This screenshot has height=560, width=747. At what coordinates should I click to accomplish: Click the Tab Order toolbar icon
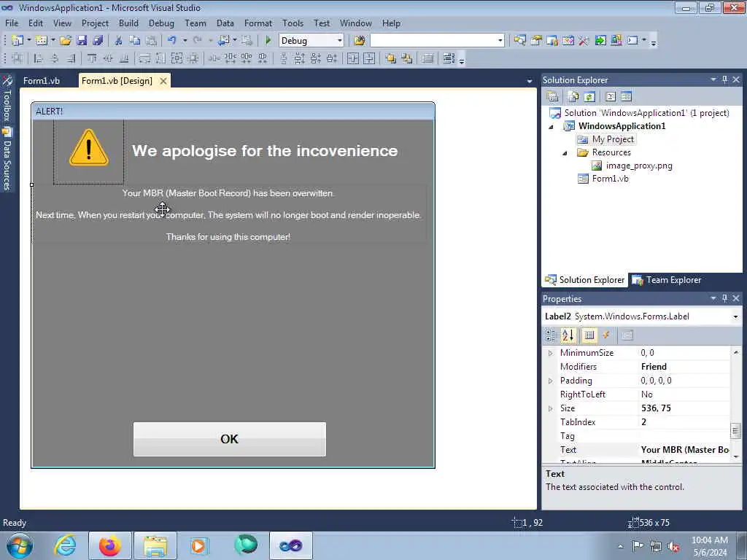(x=449, y=58)
